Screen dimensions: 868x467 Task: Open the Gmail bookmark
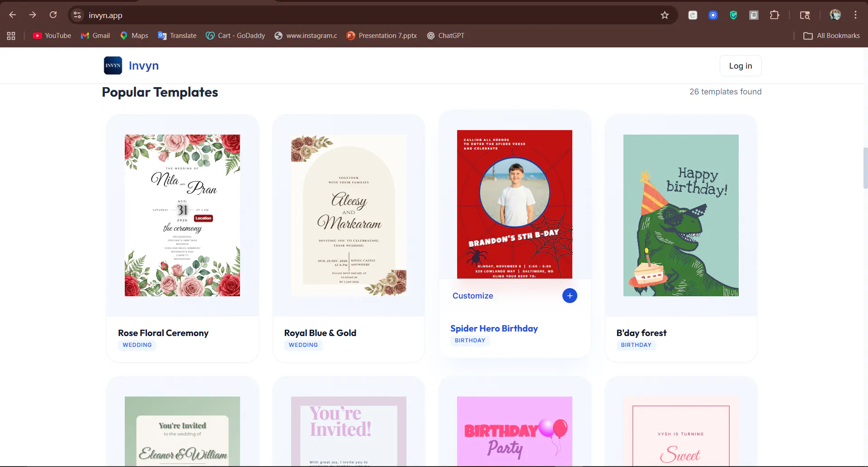pyautogui.click(x=95, y=36)
